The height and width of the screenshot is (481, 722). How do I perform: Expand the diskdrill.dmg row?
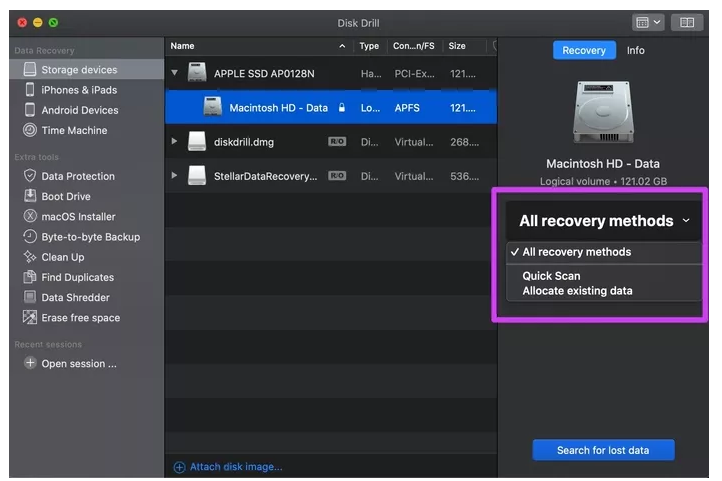click(x=175, y=142)
